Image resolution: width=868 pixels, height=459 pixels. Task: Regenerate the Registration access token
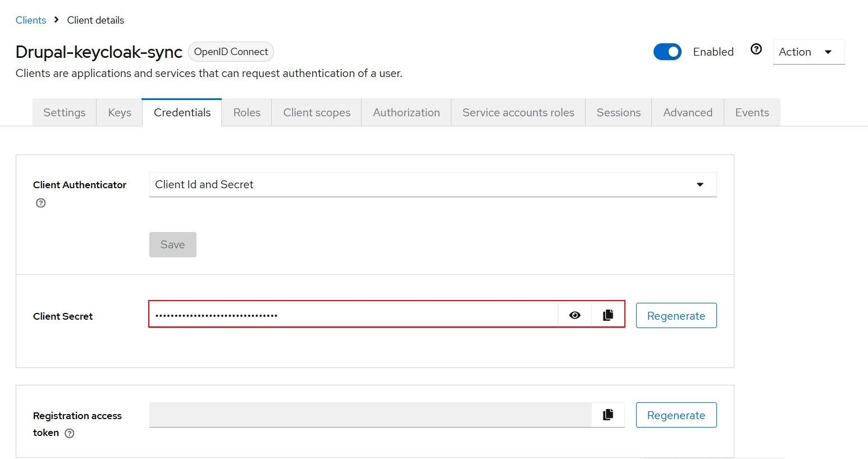pos(675,415)
